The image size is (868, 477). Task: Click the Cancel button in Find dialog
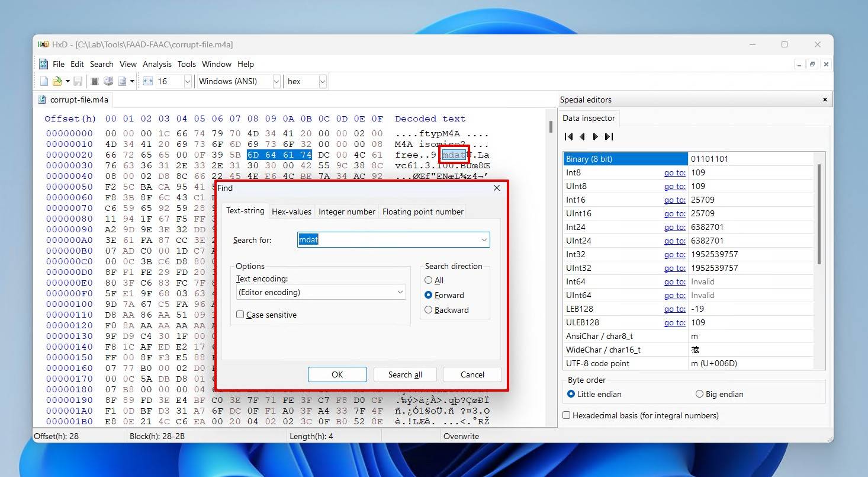click(x=472, y=374)
